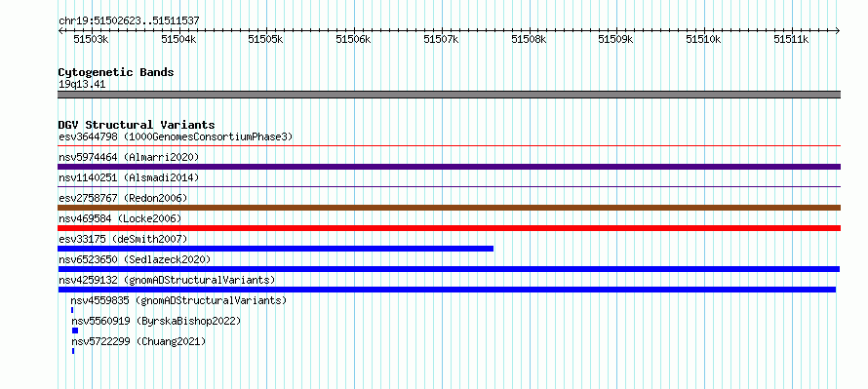The width and height of the screenshot is (868, 389).
Task: Open variant label esv3644798 (1000GenomesConsortiumPhase3)
Action: (176, 136)
